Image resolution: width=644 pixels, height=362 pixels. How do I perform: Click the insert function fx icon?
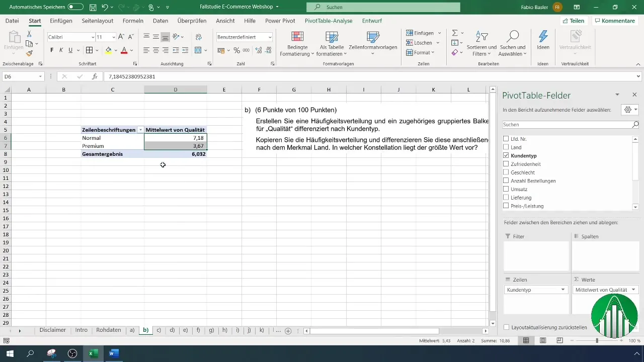tap(95, 76)
